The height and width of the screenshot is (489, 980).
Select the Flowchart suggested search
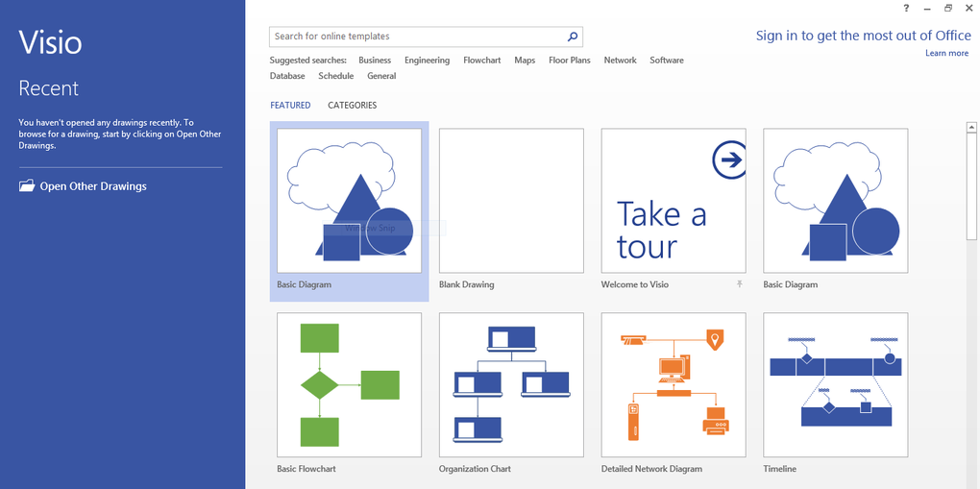click(x=482, y=61)
